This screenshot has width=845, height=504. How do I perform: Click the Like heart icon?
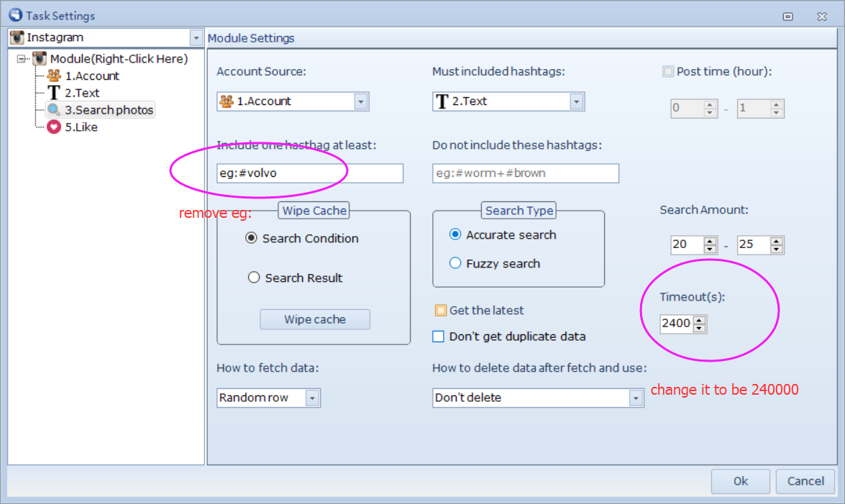tap(54, 127)
